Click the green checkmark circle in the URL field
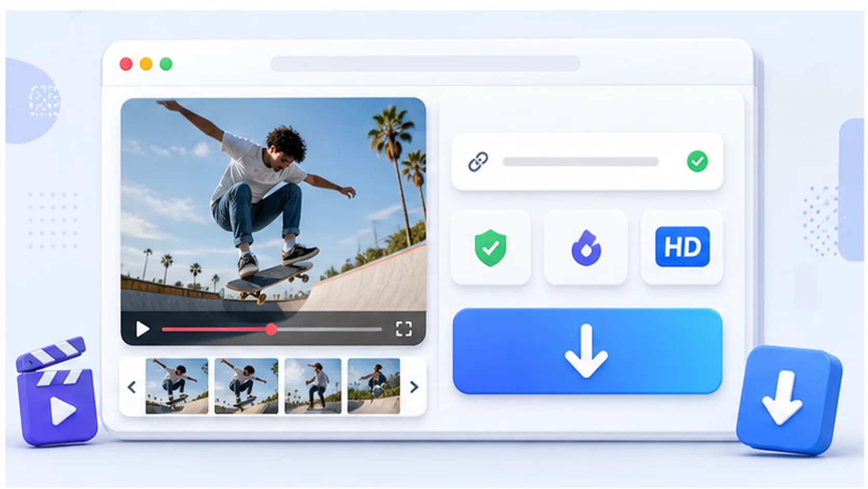 (697, 161)
